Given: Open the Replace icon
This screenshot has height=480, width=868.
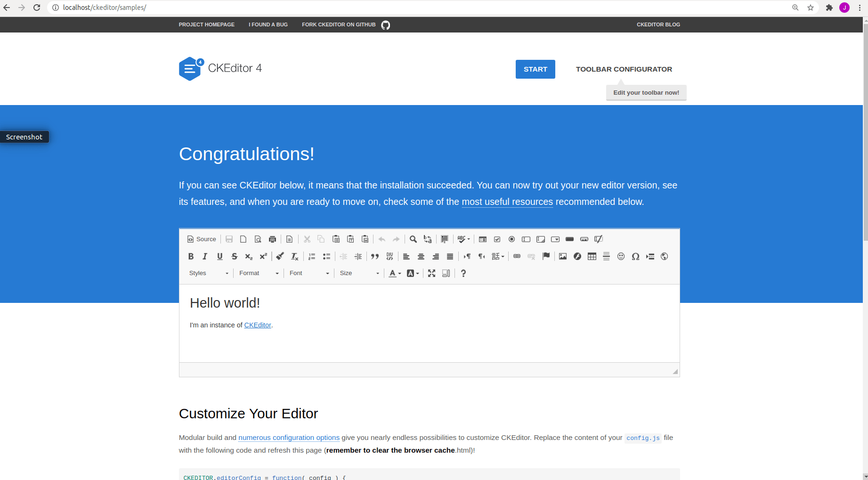Looking at the screenshot, I should click(428, 239).
